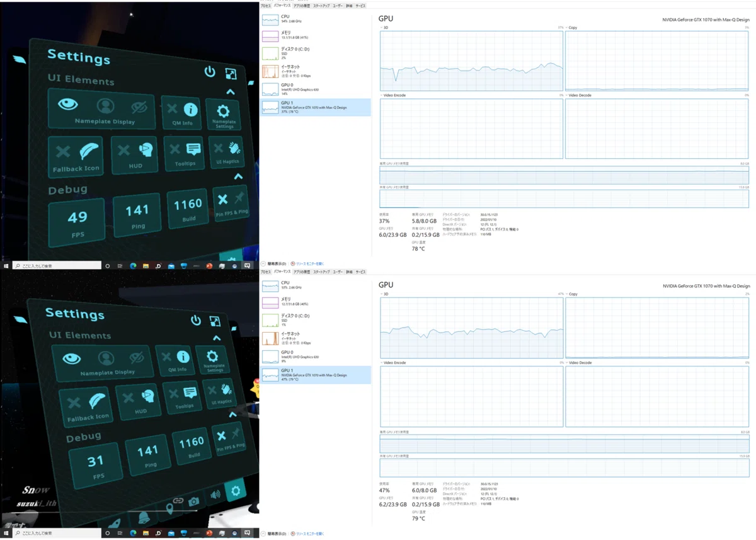Open Nameplate Settings gear in the 49 FPS menu
Screen dimensions: 756x540
tap(223, 115)
